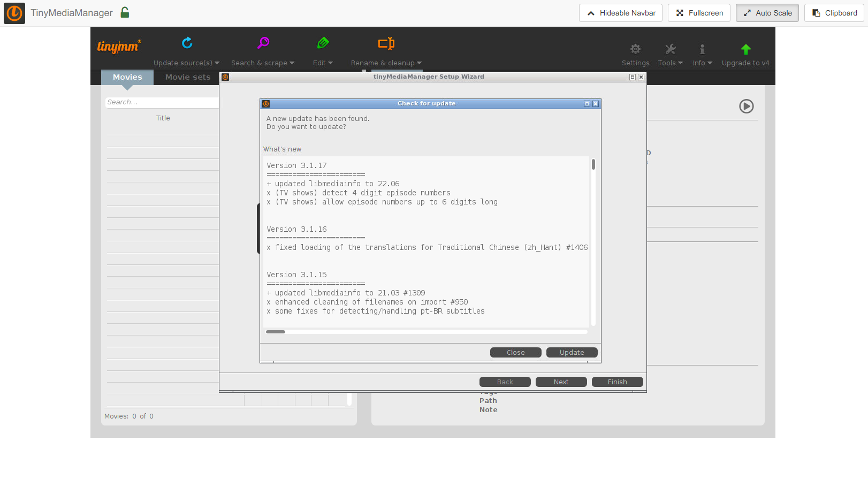Click the Search & scrape magnifier icon
The image size is (868, 479).
click(x=263, y=43)
